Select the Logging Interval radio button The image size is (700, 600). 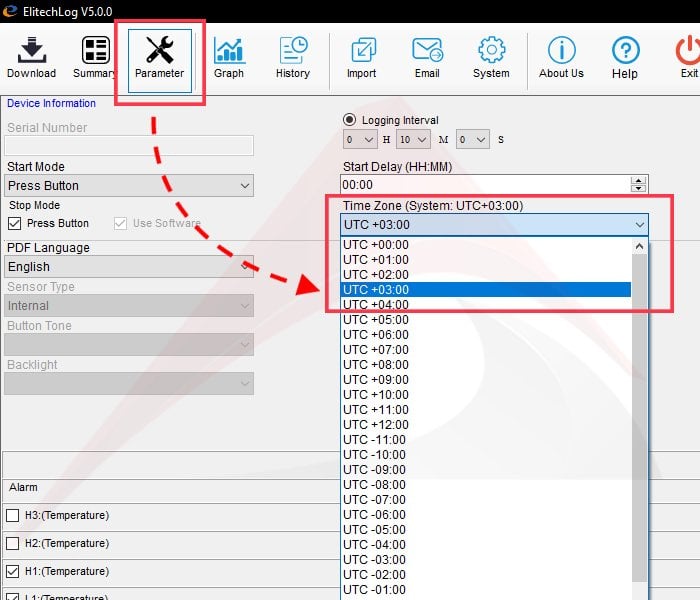[349, 120]
